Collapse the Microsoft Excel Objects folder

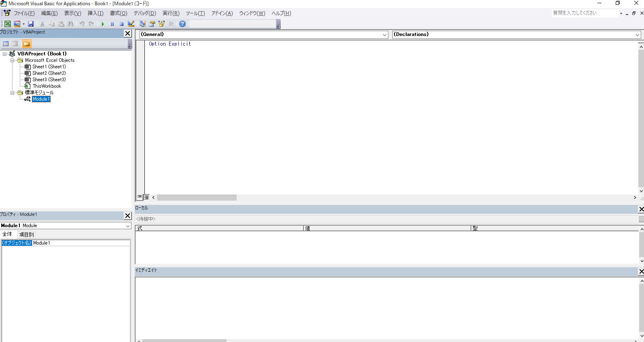click(13, 60)
